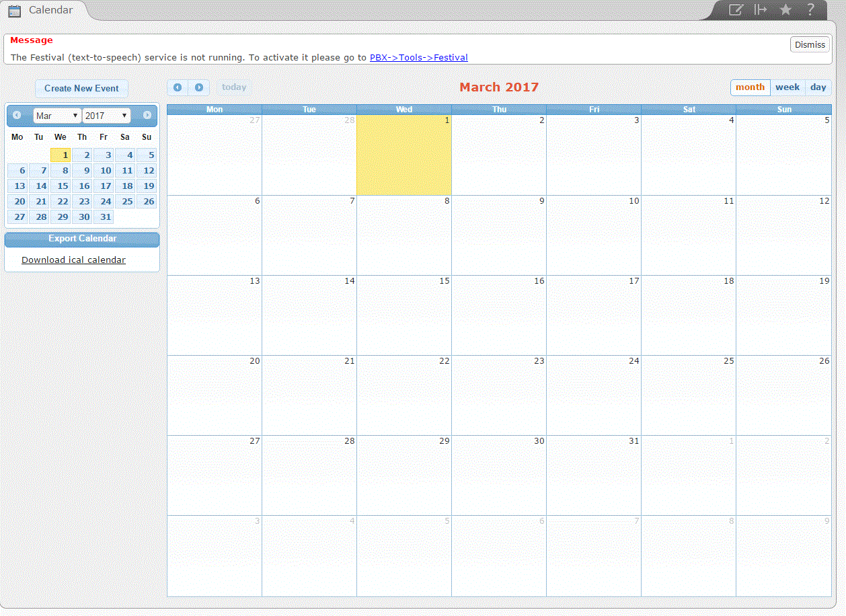Screen dimensions: 846x616
Task: Select day 15 in mini calendar
Action: pos(61,186)
